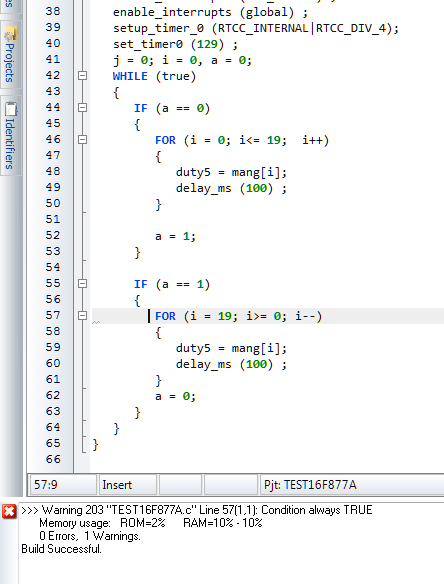Collapse the first FOR loop fold on line 46
The image size is (444, 584).
(x=83, y=140)
